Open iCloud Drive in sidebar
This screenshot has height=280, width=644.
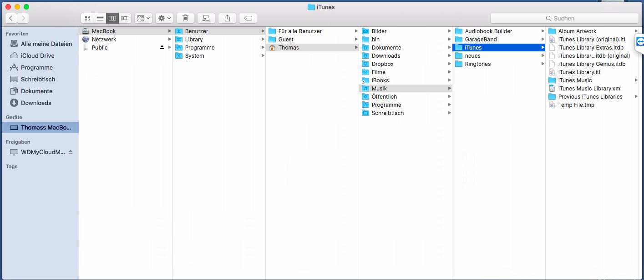(40, 55)
